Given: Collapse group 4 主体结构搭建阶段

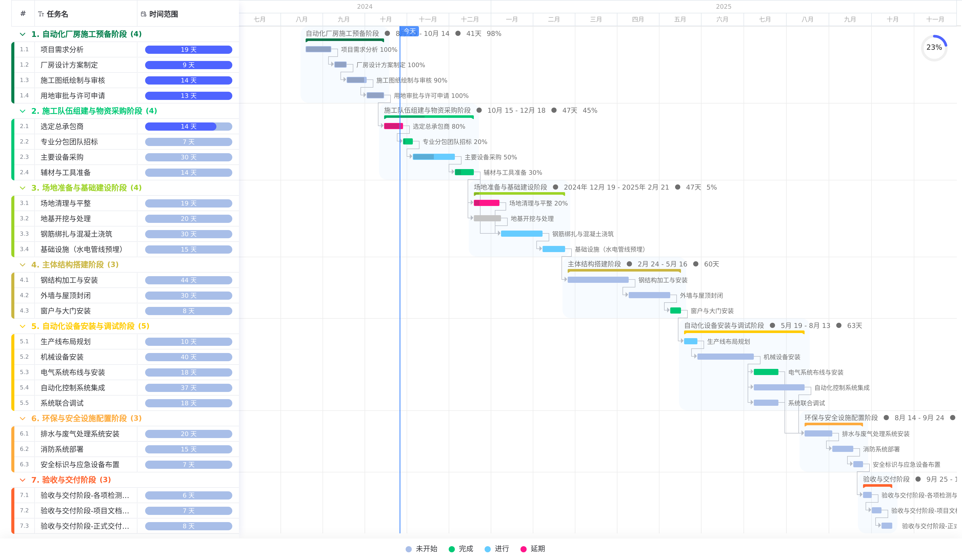Looking at the screenshot, I should 23,265.
